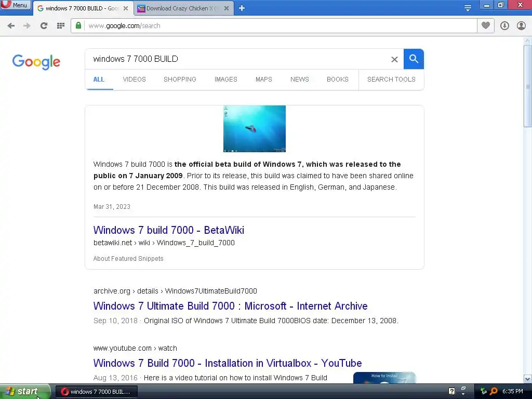532x399 pixels.
Task: Click the green padlock security icon
Action: [78, 25]
